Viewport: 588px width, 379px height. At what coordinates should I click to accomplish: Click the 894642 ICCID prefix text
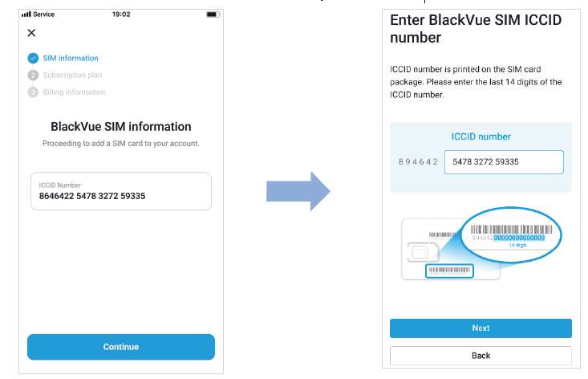[x=418, y=162]
